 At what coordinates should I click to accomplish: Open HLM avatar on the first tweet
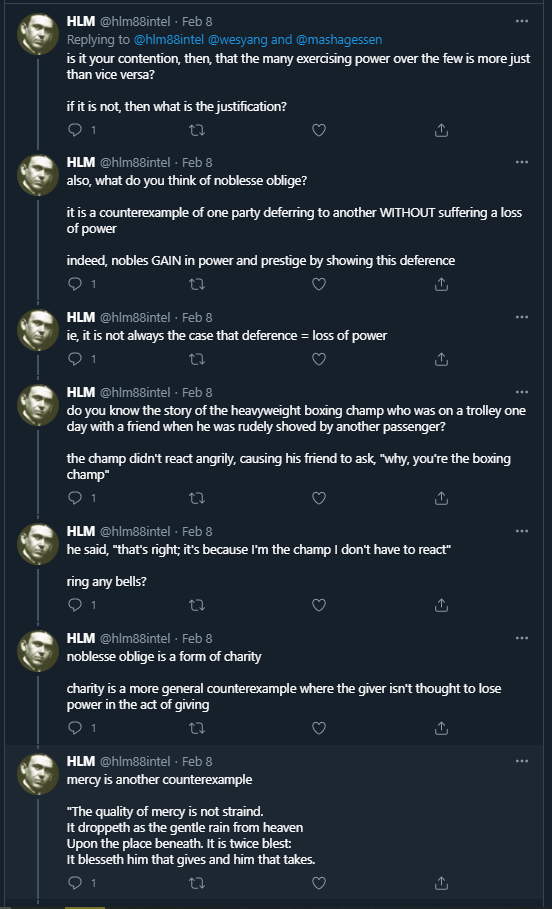(38, 34)
